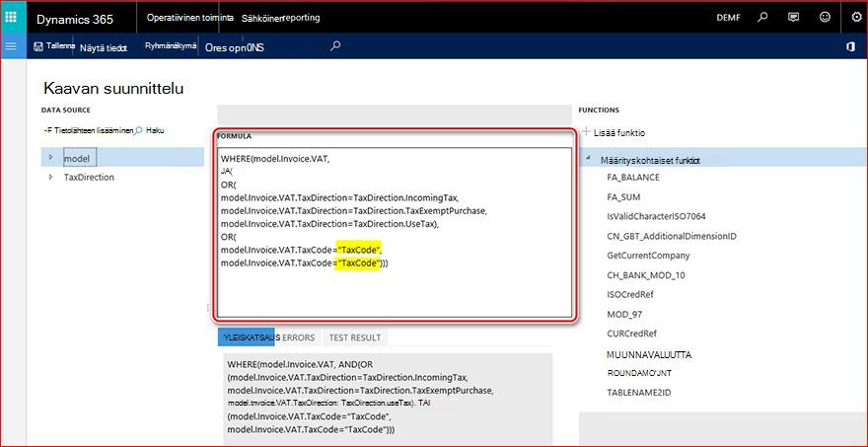This screenshot has height=447, width=868.
Task: Open the app launcher waffle icon
Action: 11,17
